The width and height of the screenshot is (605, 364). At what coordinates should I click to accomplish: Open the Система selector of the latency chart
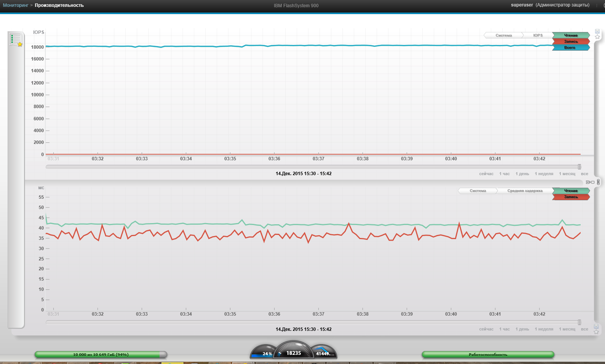[x=478, y=191]
